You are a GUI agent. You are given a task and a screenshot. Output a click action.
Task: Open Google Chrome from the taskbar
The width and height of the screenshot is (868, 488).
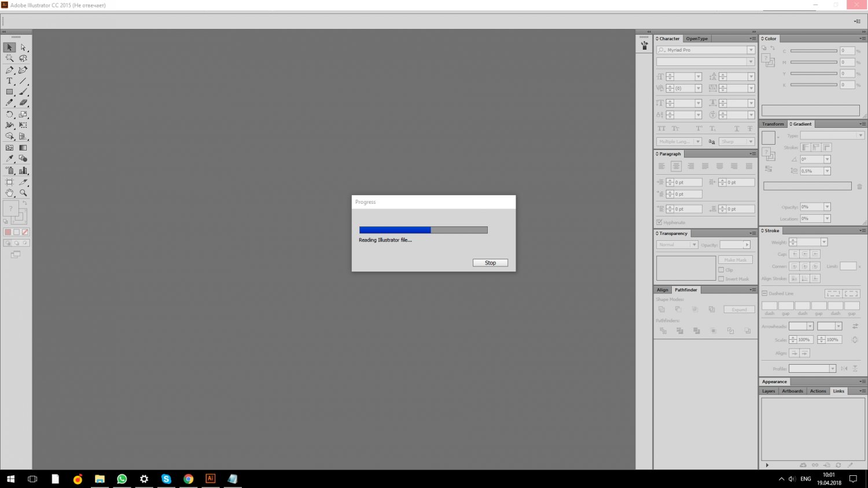[188, 479]
